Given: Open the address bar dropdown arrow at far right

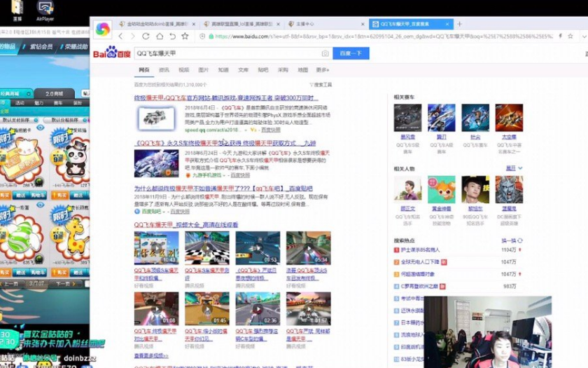Looking at the screenshot, I should point(584,36).
